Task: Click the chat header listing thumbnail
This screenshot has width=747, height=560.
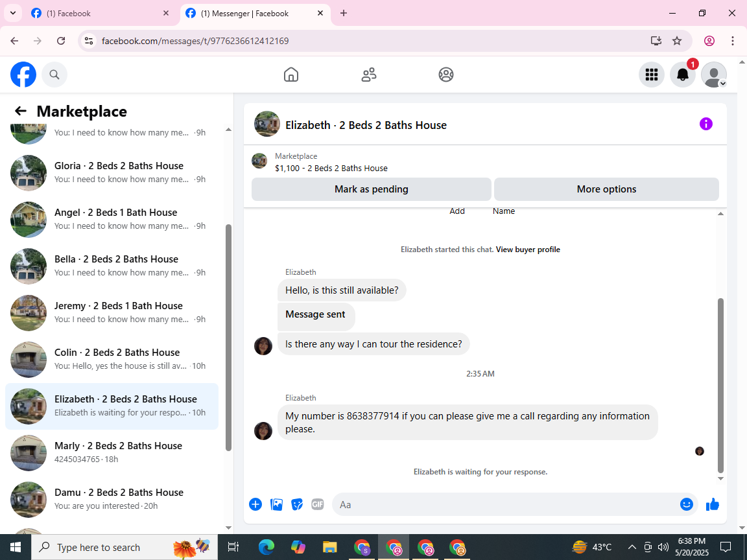Action: click(x=267, y=124)
